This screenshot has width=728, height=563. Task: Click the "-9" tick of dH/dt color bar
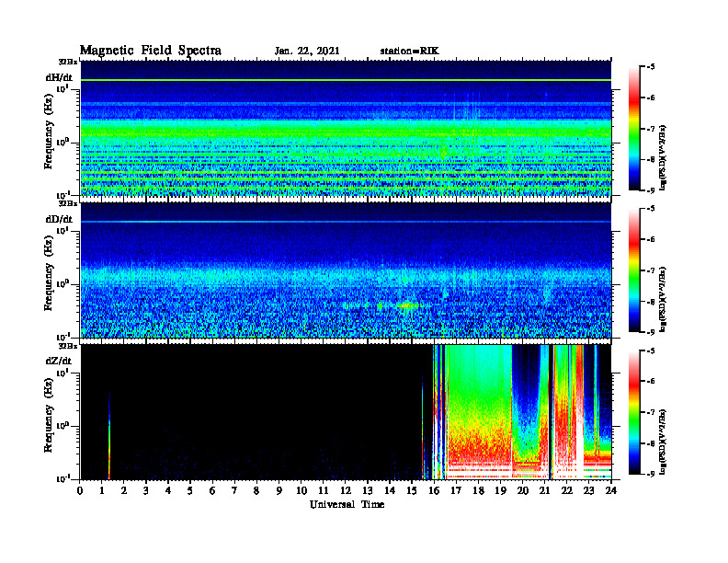651,190
